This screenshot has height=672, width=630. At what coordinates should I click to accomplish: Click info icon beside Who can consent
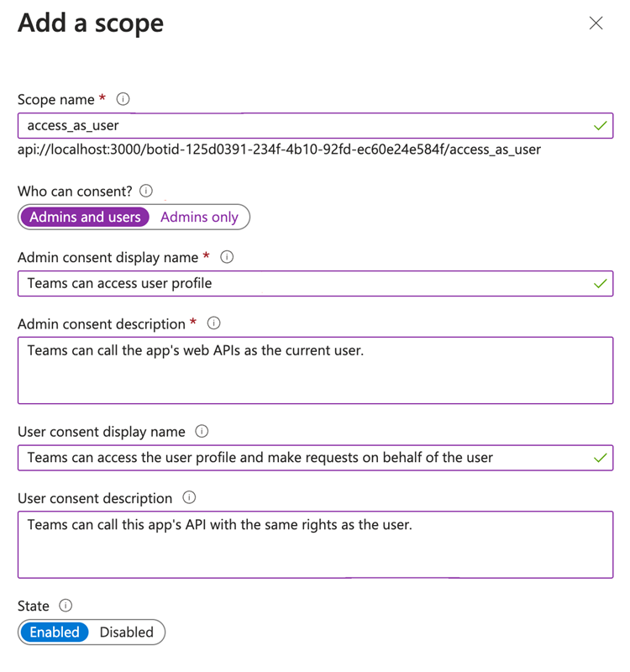coord(147,191)
